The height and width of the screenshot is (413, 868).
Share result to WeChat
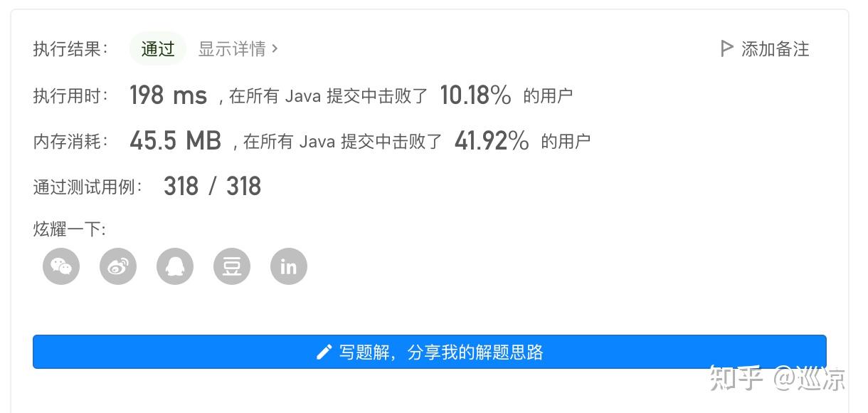click(61, 266)
